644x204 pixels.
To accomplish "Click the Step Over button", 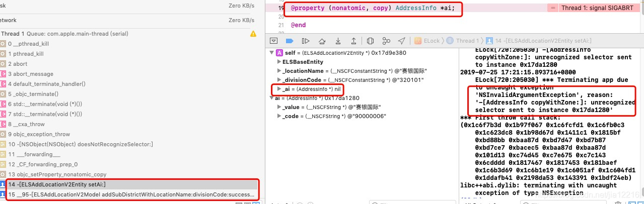I will (x=322, y=41).
